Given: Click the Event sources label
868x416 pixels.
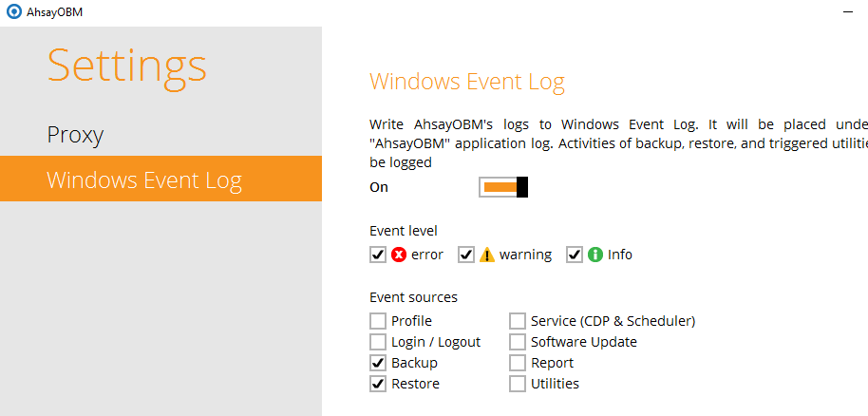Looking at the screenshot, I should coord(413,297).
